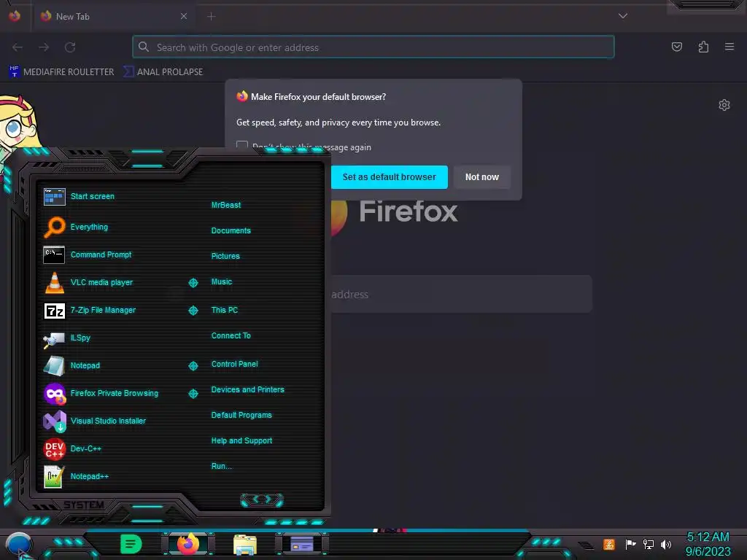Go forward in Firefox
The width and height of the screenshot is (747, 560).
pos(44,47)
